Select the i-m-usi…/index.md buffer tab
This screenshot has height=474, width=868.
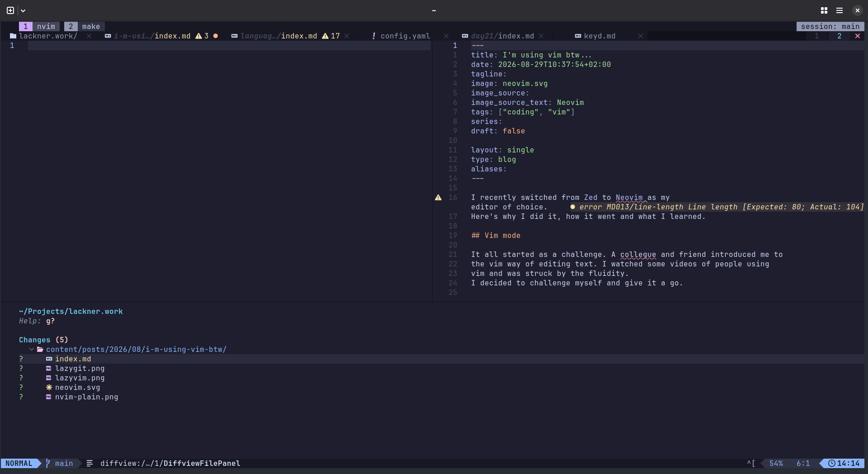tap(152, 36)
